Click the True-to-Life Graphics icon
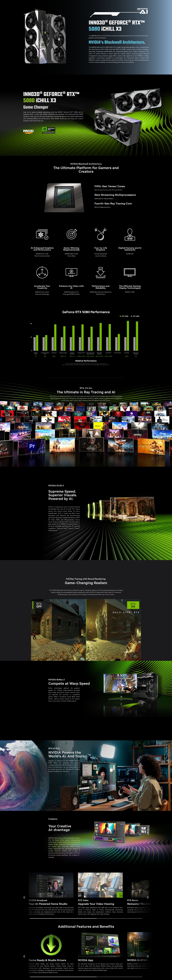 [x=100, y=234]
